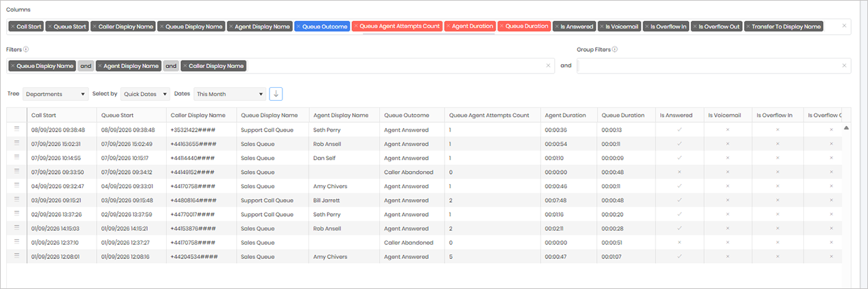
Task: Open row menu for Seth Perry 08/09 call
Action: click(x=16, y=130)
